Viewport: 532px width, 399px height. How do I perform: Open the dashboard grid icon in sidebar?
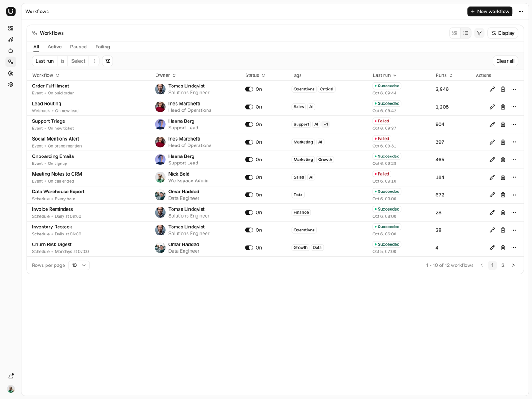coord(11,28)
